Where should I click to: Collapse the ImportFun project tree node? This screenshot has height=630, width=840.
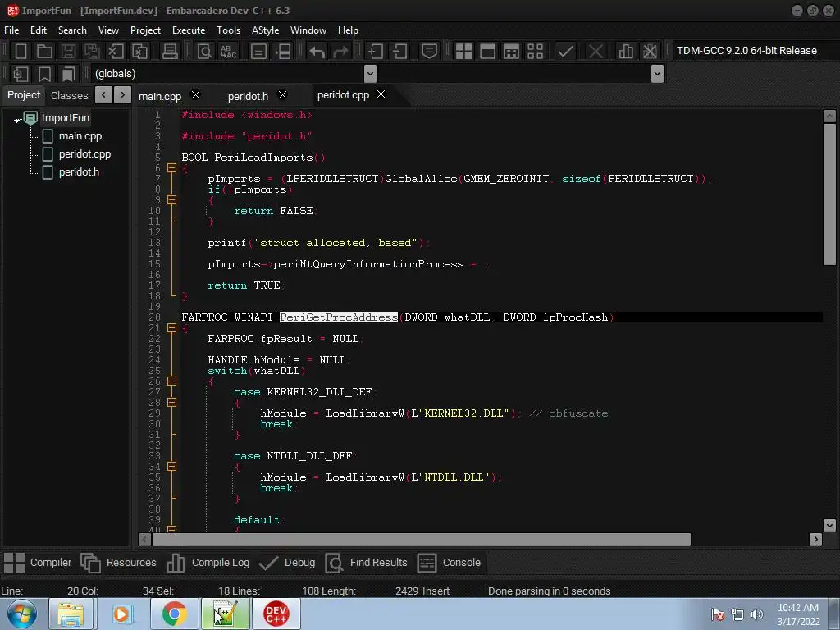[17, 121]
